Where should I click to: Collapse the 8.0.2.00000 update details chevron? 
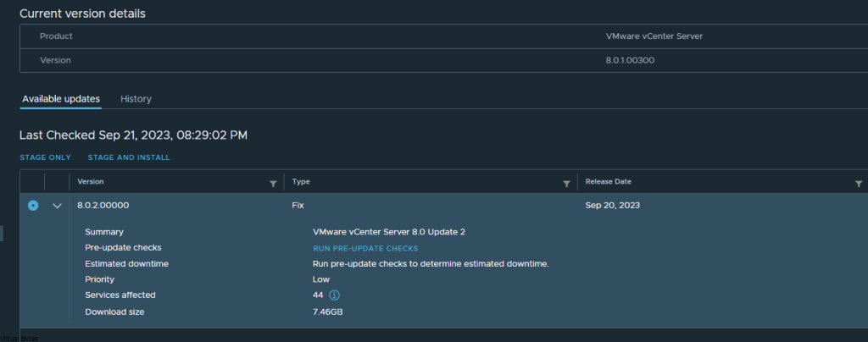pyautogui.click(x=57, y=206)
